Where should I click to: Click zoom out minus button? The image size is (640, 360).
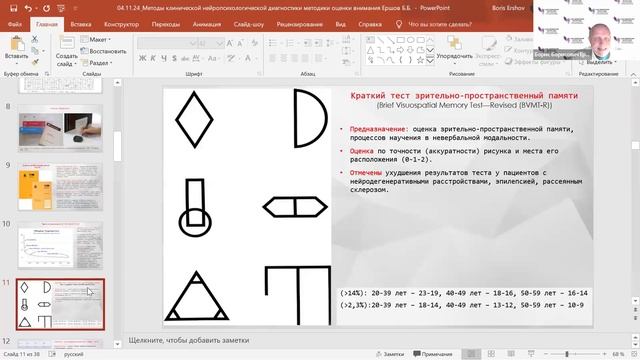pos(546,354)
